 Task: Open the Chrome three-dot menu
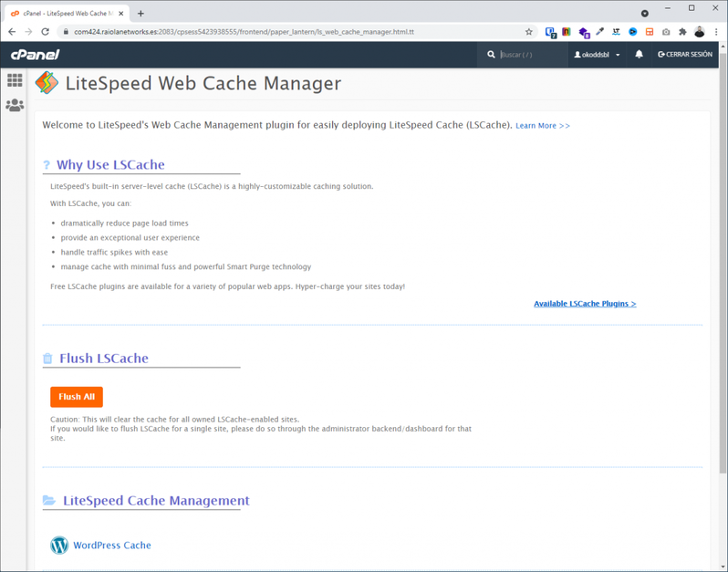[716, 32]
